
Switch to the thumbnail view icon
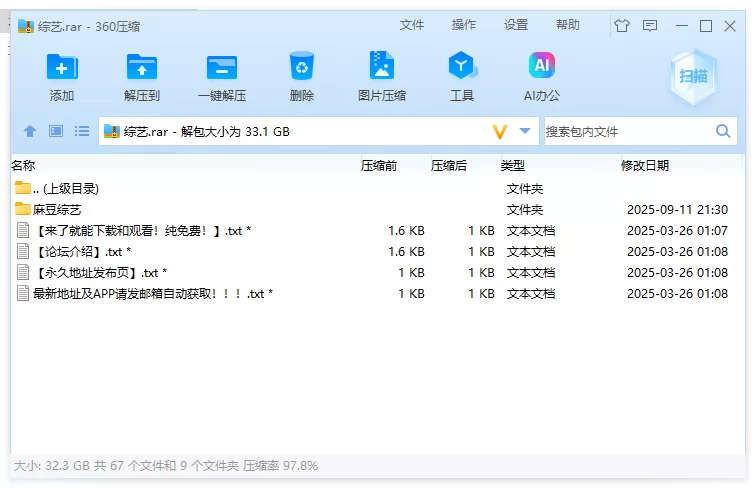tap(56, 131)
